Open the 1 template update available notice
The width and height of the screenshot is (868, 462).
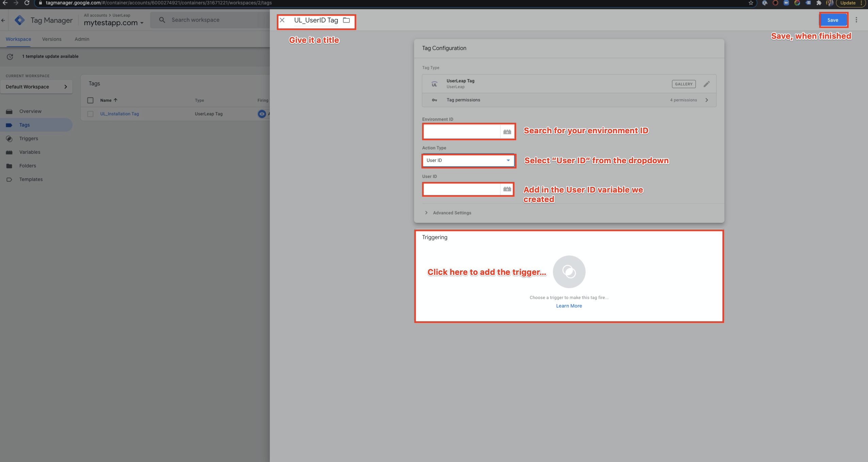(x=50, y=56)
